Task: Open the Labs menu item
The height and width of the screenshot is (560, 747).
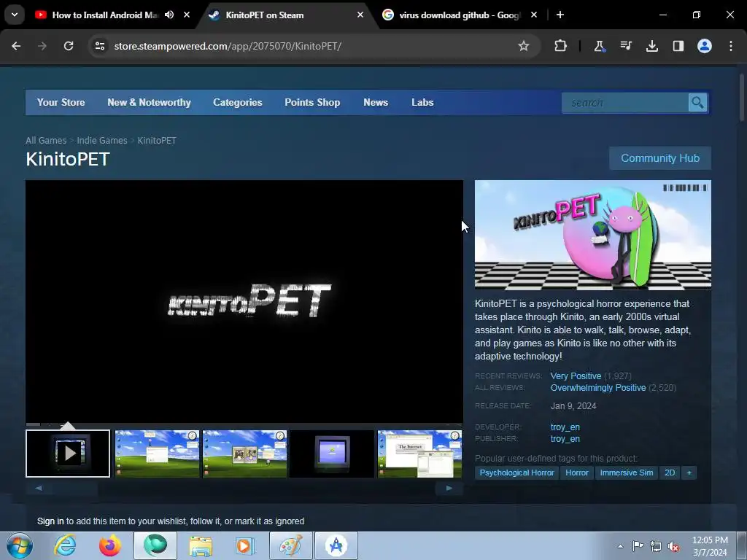Action: [422, 102]
